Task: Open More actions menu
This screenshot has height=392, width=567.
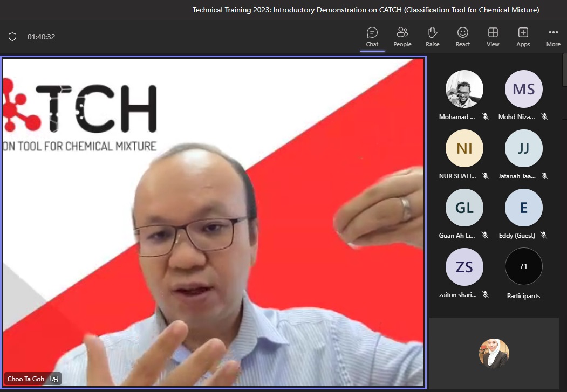Action: click(553, 37)
